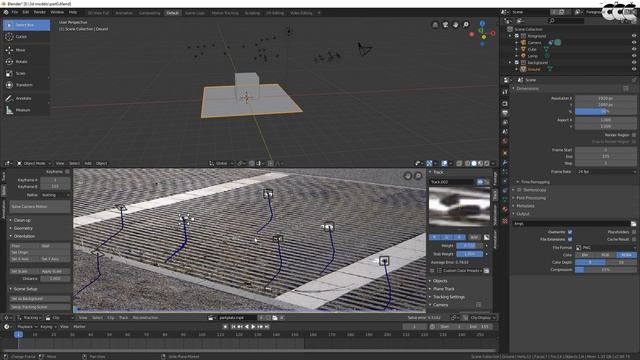Click the viewport zoom magnifier icon

click(x=466, y=25)
